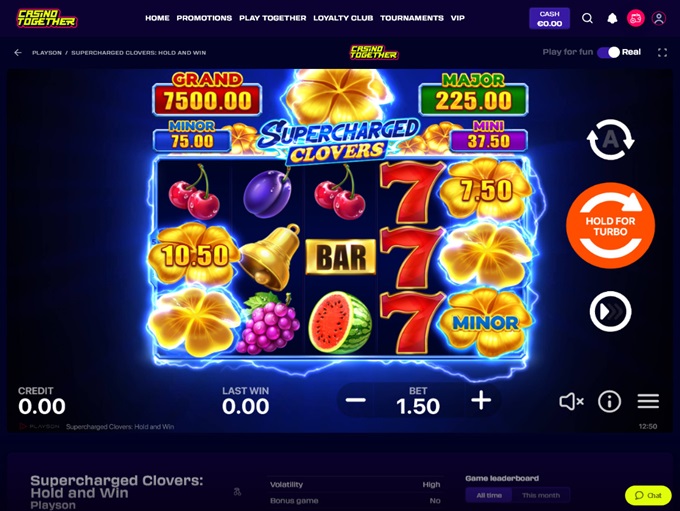The image size is (680, 511).
Task: Select the This month leaderboard tab
Action: pyautogui.click(x=540, y=495)
